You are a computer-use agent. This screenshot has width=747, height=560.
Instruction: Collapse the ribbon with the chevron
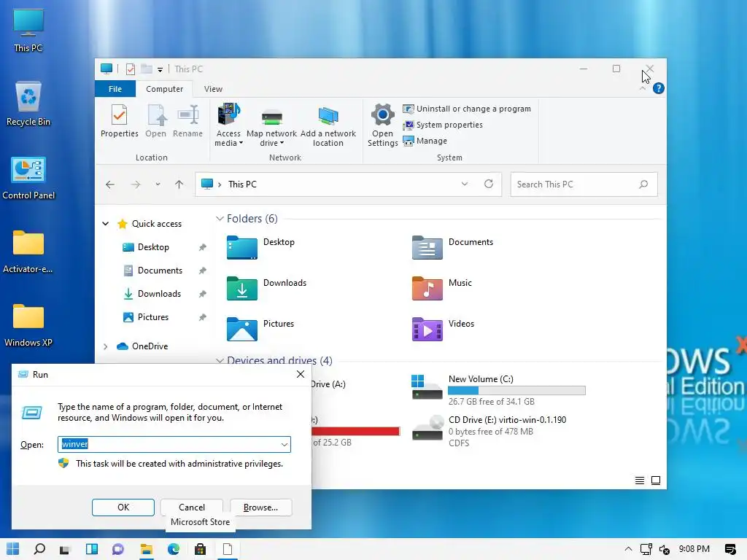point(643,88)
